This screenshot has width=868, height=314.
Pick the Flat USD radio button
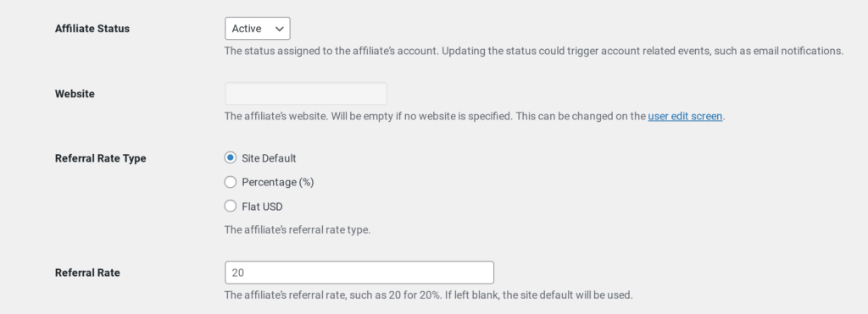pos(231,207)
